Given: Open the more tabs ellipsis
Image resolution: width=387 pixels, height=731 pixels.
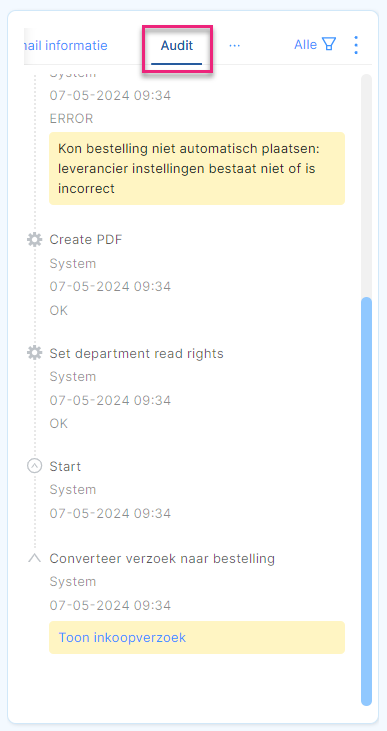Looking at the screenshot, I should (x=235, y=46).
